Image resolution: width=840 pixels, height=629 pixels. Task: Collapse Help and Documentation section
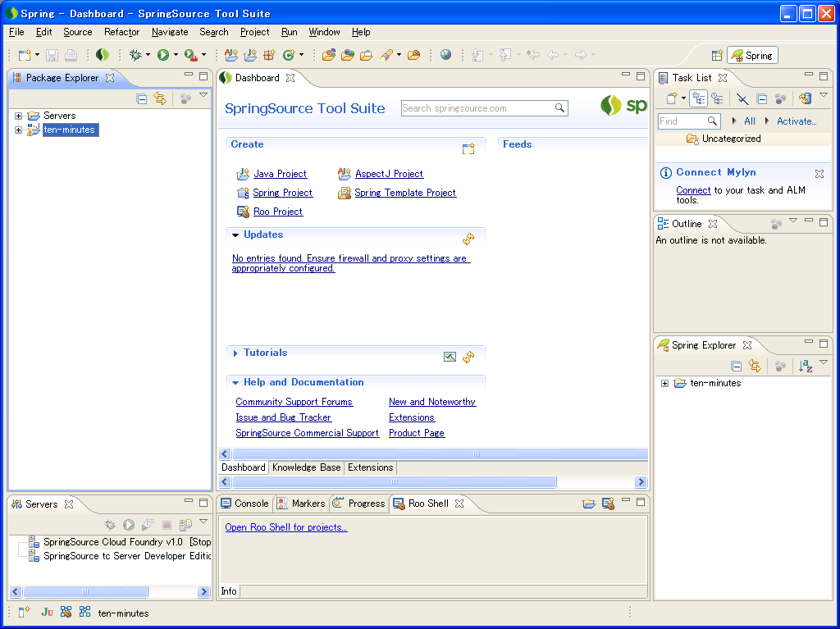tap(235, 382)
